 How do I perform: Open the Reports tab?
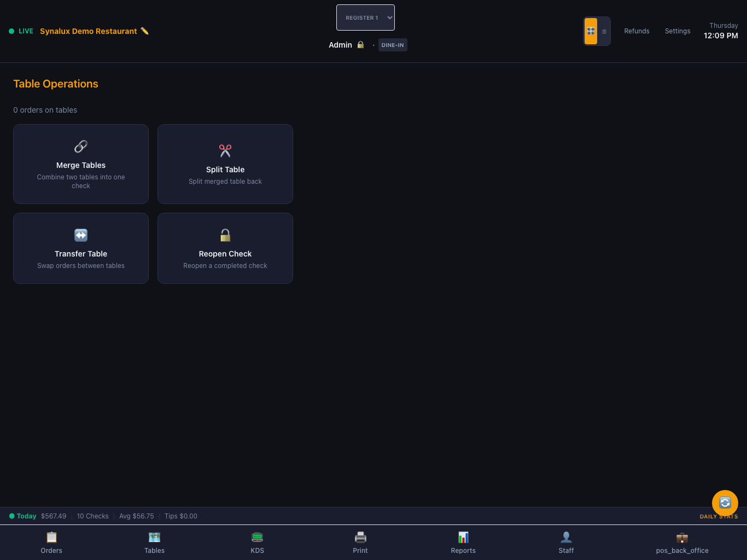463,542
